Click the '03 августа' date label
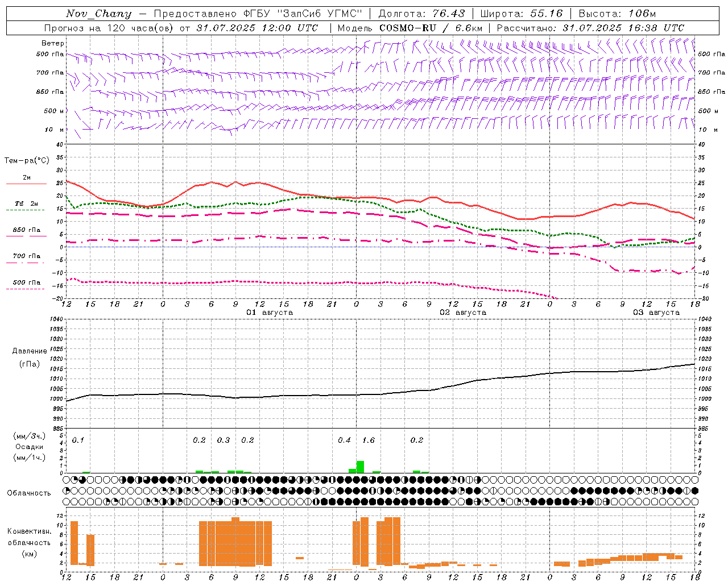Image resolution: width=728 pixels, height=582 pixels. [656, 313]
